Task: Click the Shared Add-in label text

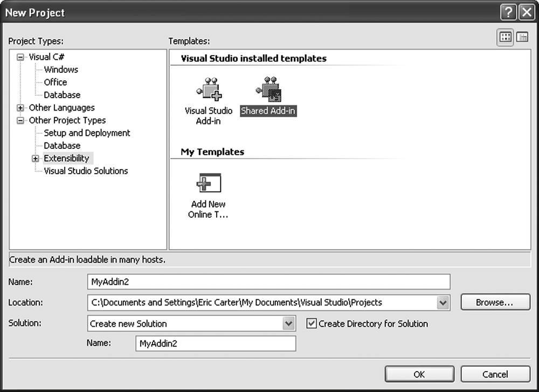Action: tap(268, 111)
